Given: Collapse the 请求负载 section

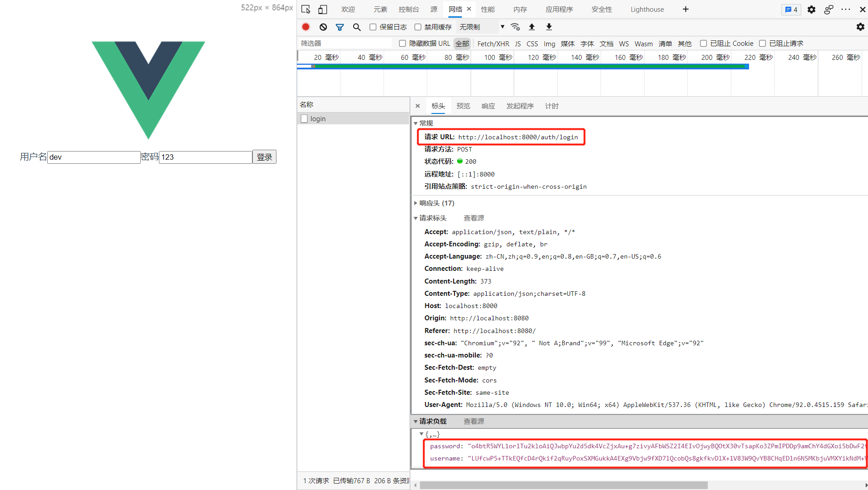Looking at the screenshot, I should point(415,421).
